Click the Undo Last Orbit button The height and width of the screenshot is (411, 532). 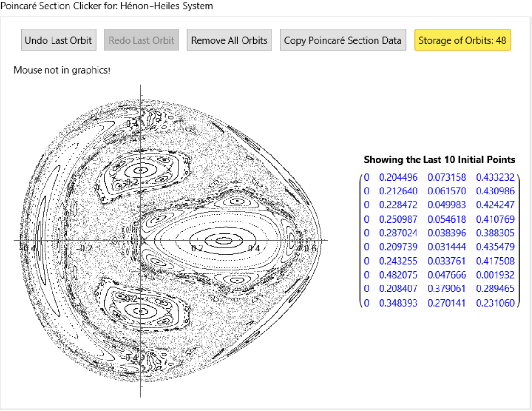(58, 40)
